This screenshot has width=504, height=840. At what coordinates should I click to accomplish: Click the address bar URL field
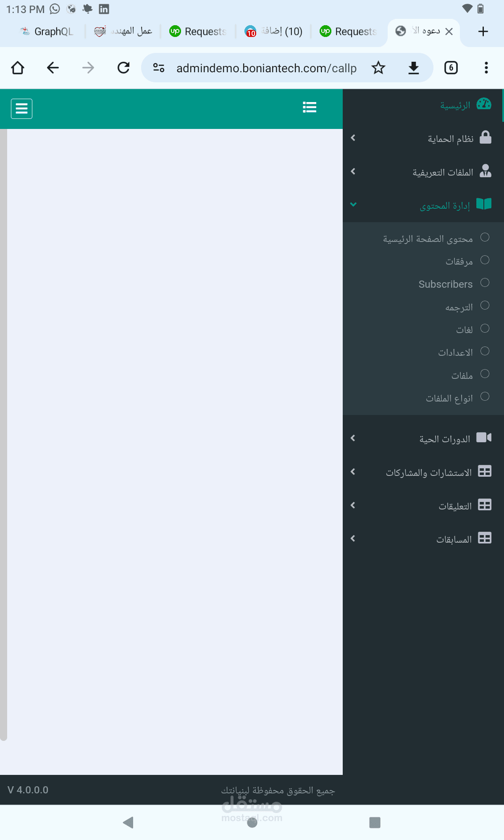(266, 68)
